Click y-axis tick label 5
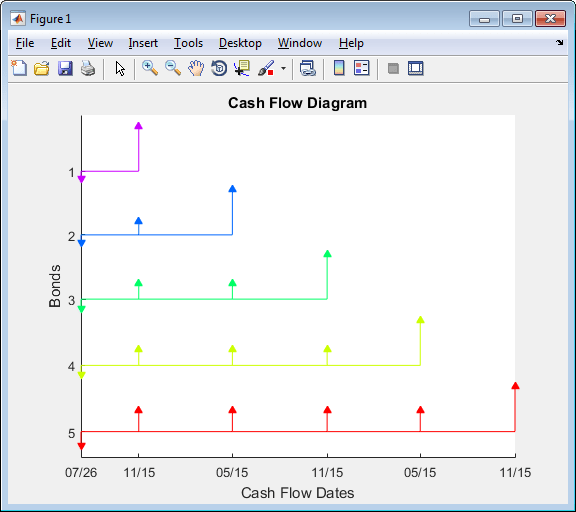 tap(71, 434)
